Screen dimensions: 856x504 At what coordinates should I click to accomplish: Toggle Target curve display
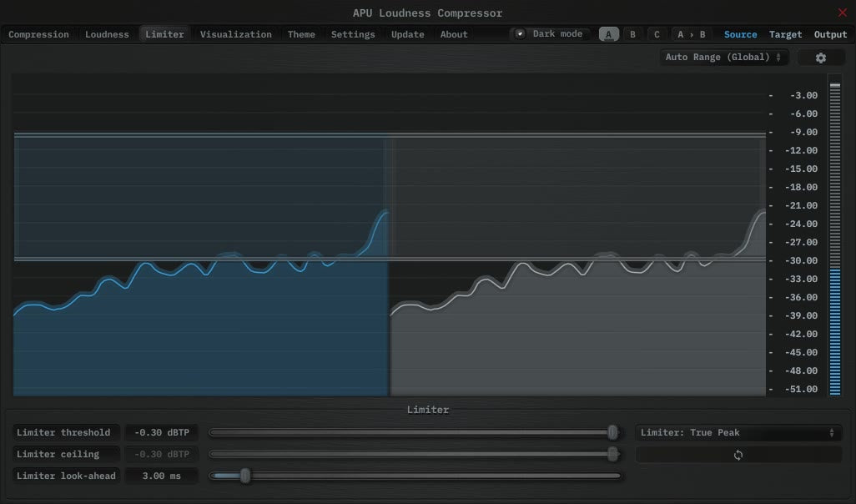786,34
